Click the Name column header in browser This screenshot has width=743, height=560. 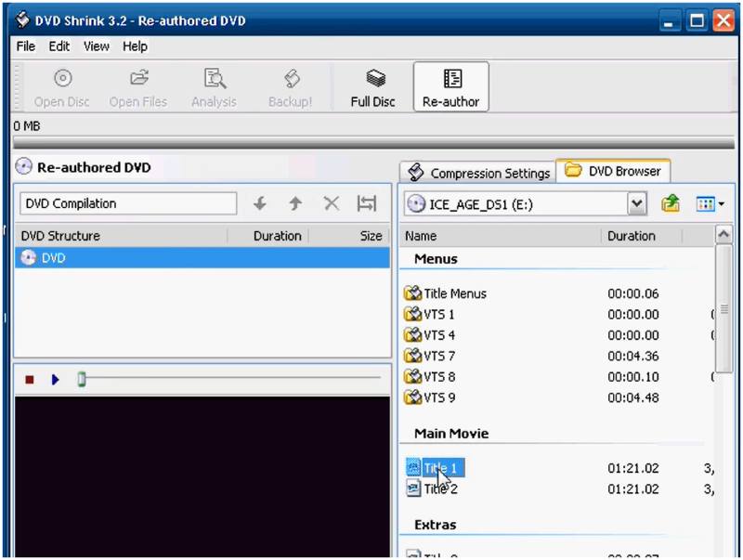click(x=501, y=236)
